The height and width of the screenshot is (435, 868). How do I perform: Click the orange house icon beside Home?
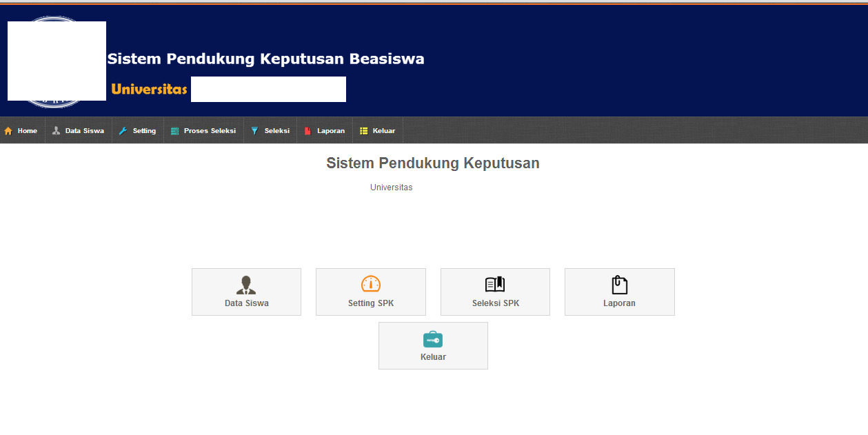point(8,131)
